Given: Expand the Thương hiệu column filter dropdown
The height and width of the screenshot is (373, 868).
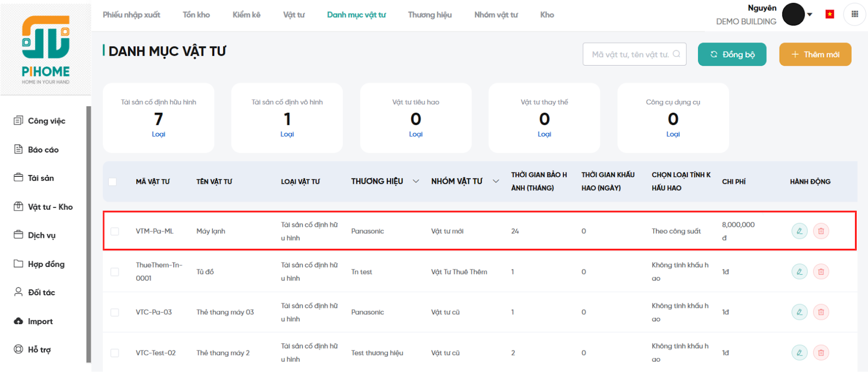Looking at the screenshot, I should pyautogui.click(x=416, y=181).
